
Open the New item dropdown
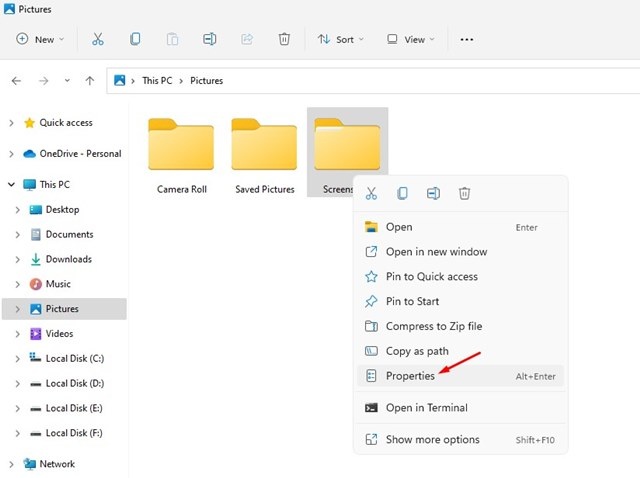tap(40, 40)
